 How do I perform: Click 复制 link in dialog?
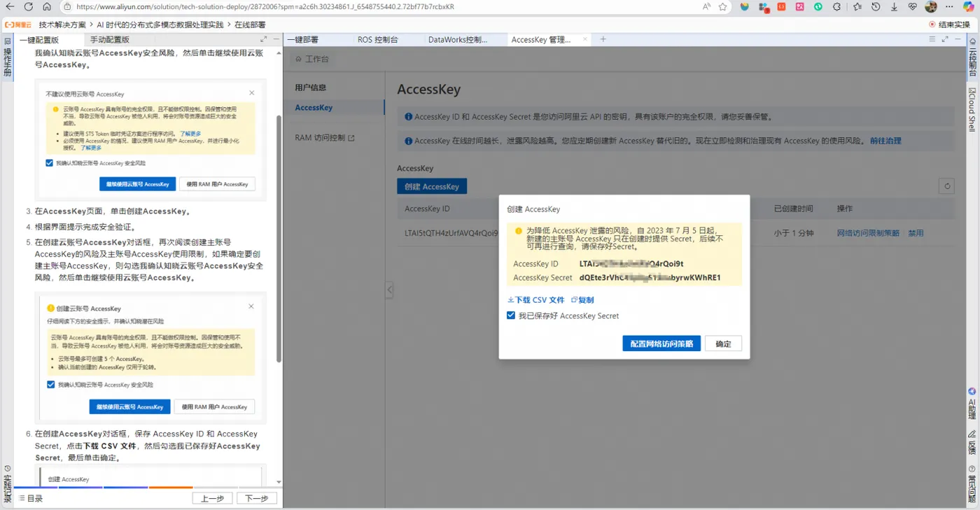pos(582,300)
